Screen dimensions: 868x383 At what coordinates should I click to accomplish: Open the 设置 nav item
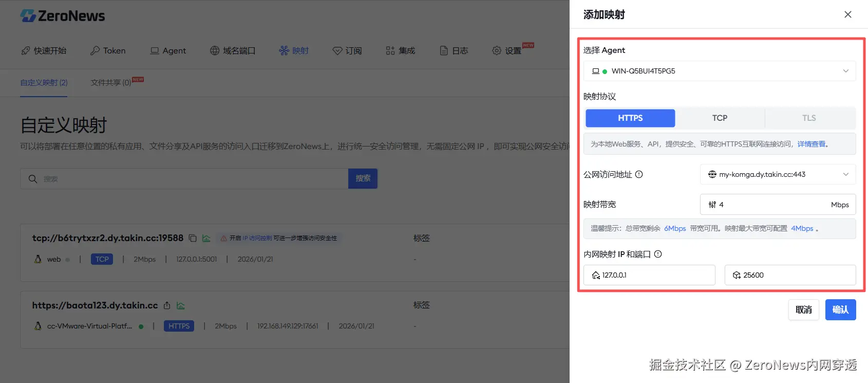coord(507,50)
